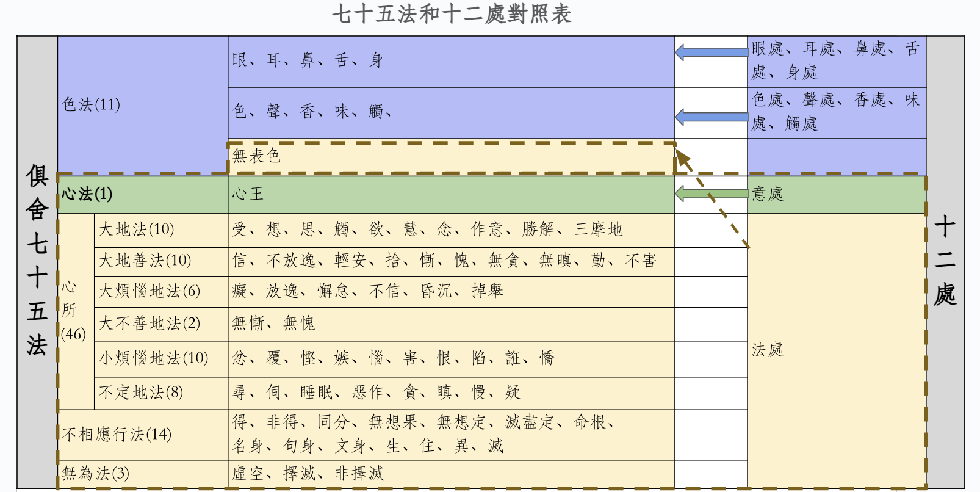Click the cell 虛空、擇滅、非擇滅
The image size is (980, 492).
click(x=451, y=474)
